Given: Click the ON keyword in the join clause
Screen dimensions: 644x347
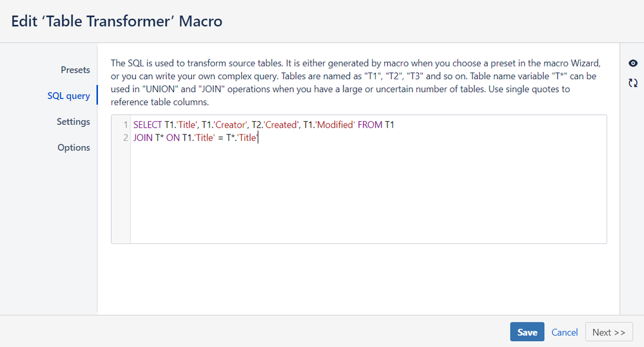Looking at the screenshot, I should [173, 138].
